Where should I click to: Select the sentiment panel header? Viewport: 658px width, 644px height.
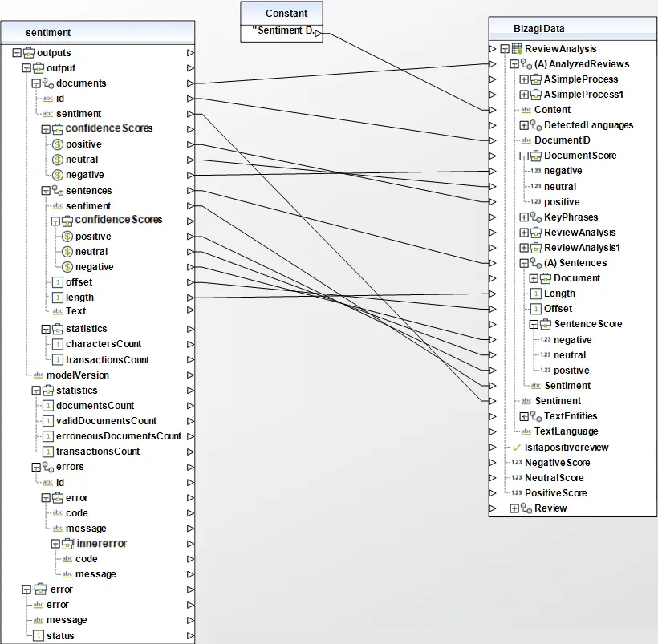(x=98, y=33)
